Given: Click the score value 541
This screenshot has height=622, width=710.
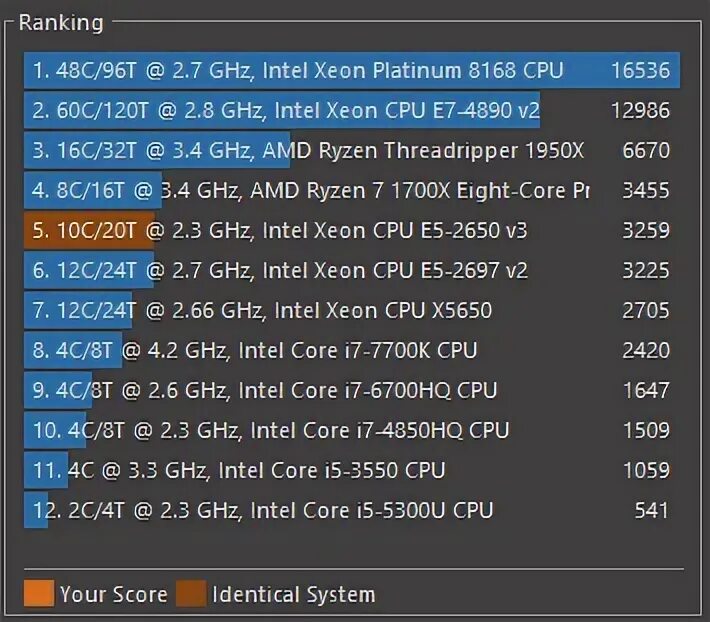Looking at the screenshot, I should tap(652, 510).
